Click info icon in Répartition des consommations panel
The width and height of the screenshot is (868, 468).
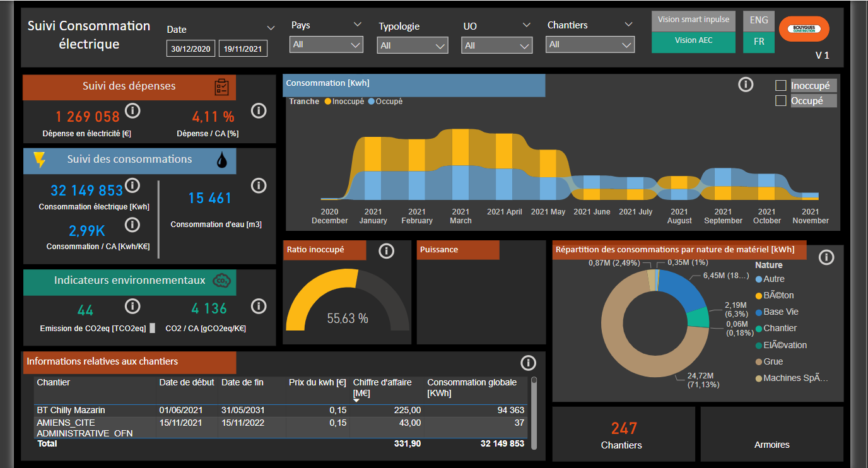tap(826, 257)
